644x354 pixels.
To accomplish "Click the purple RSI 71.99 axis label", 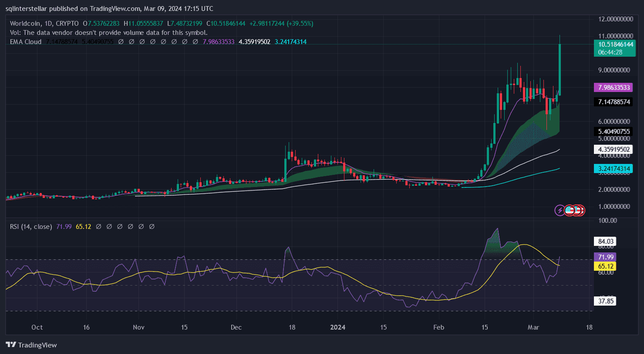I will point(604,257).
